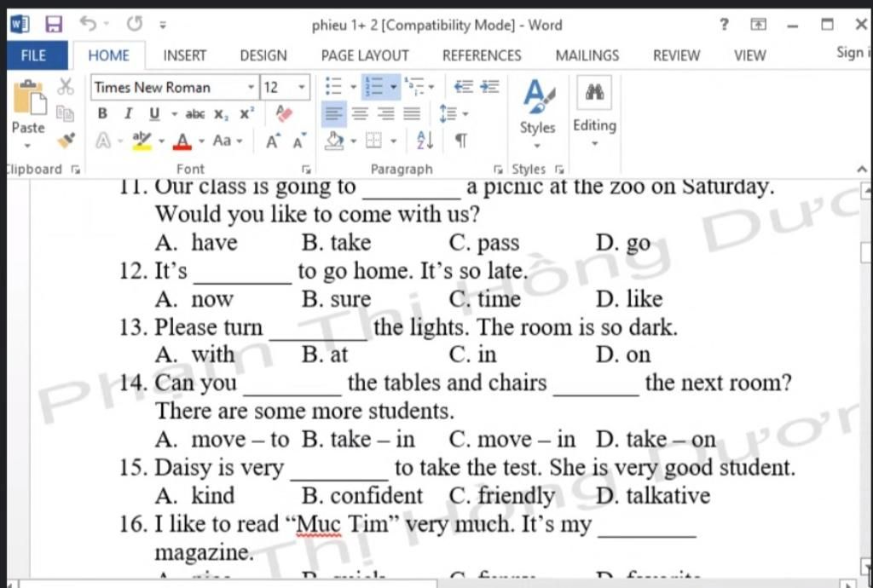Show or hide paragraph marks
The height and width of the screenshot is (588, 873).
[461, 141]
